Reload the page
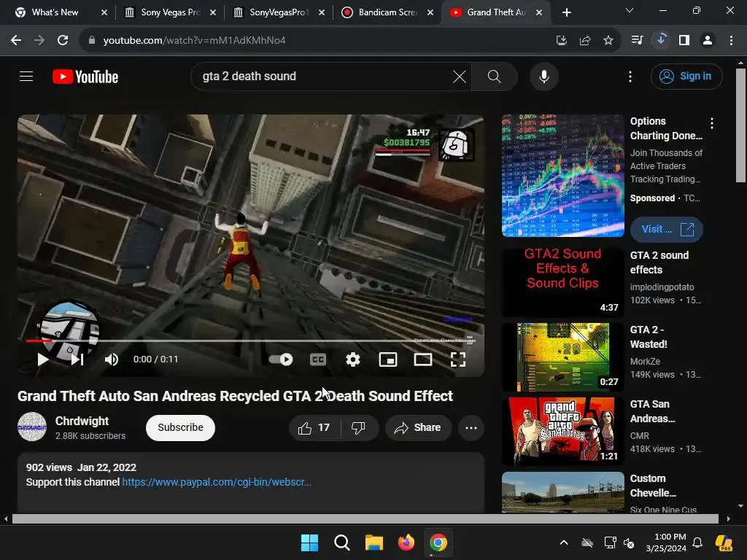 pos(63,41)
